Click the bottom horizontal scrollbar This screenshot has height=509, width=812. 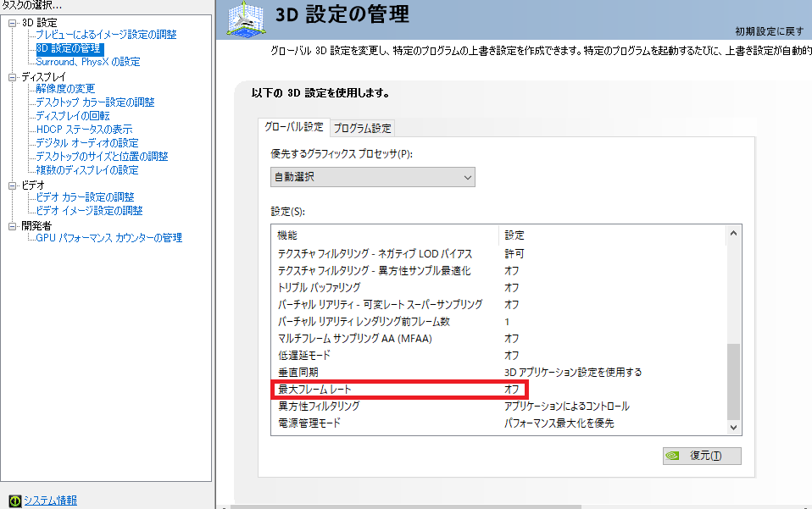click(x=407, y=507)
